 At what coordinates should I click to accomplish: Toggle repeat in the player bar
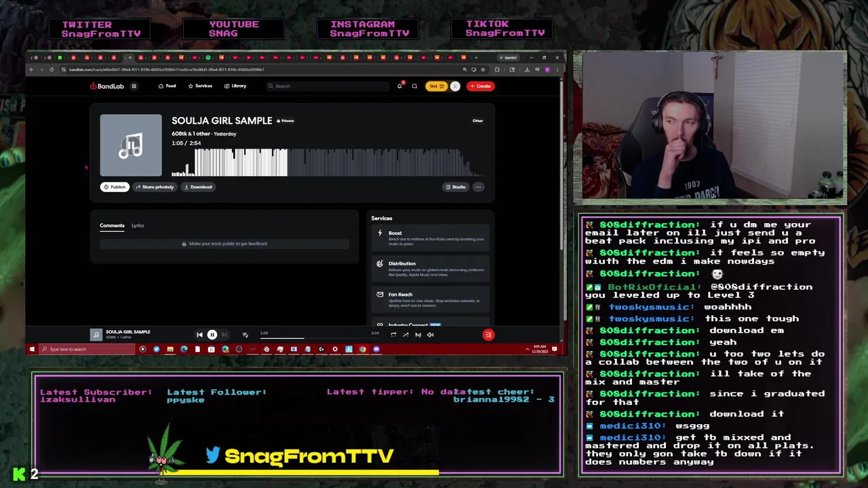[393, 334]
